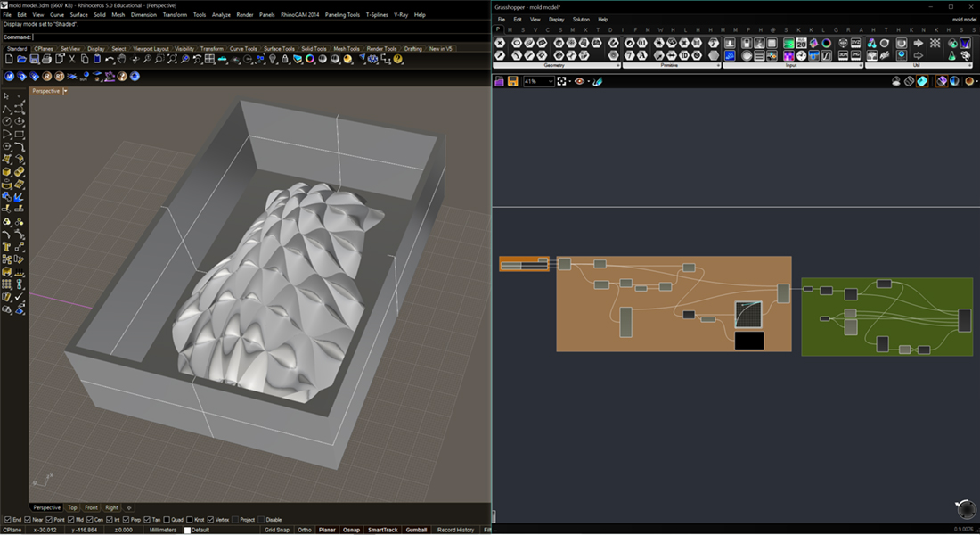
Task: Click the clock component icon in Input
Action: pos(801,55)
